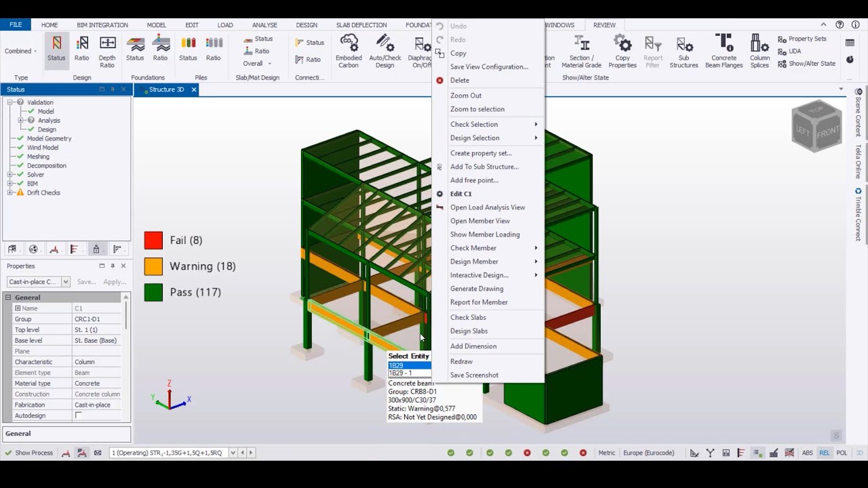Click UDA in the ribbon

(x=789, y=52)
